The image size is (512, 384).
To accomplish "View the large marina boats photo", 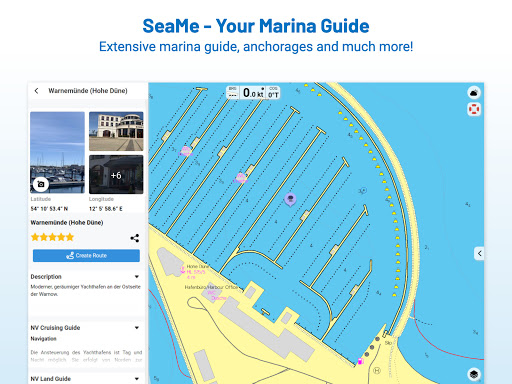I will pos(57,153).
